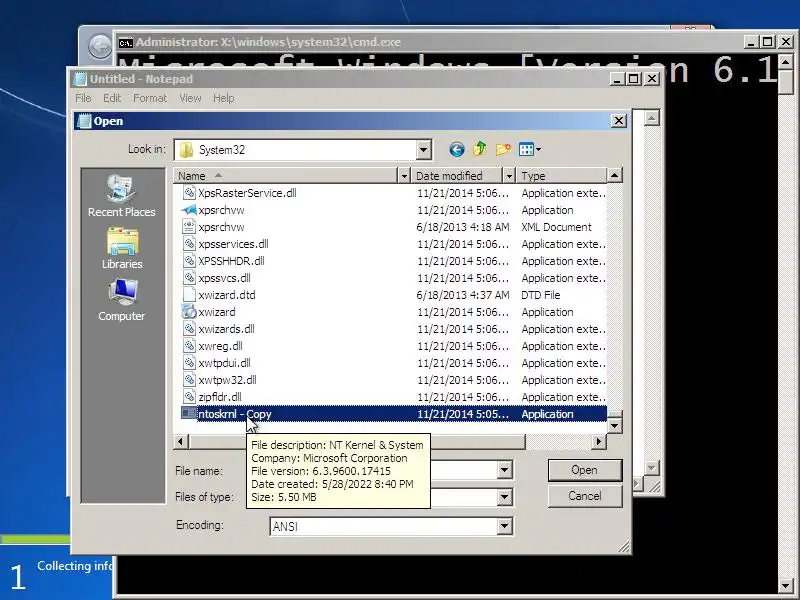Screen dimensions: 800x600
Task: Select xpsservices.dll file icon
Action: 189,244
